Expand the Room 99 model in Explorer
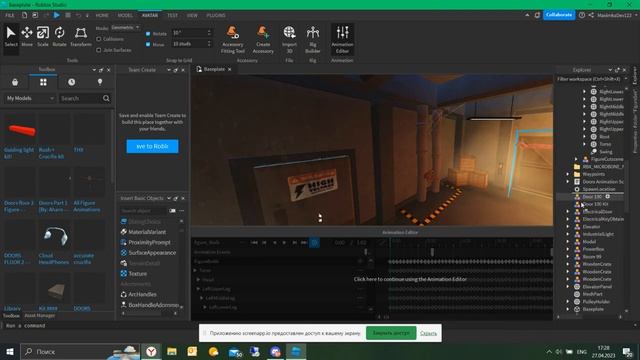The height and width of the screenshot is (360, 640). point(568,257)
